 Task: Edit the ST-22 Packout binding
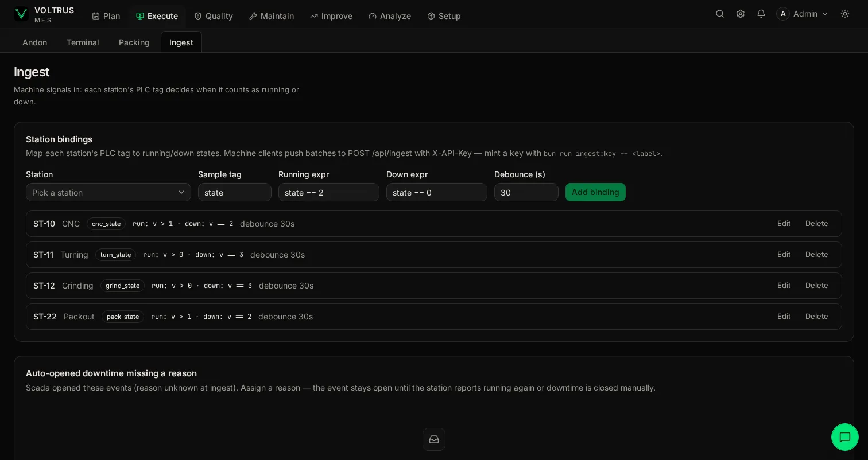(784, 317)
